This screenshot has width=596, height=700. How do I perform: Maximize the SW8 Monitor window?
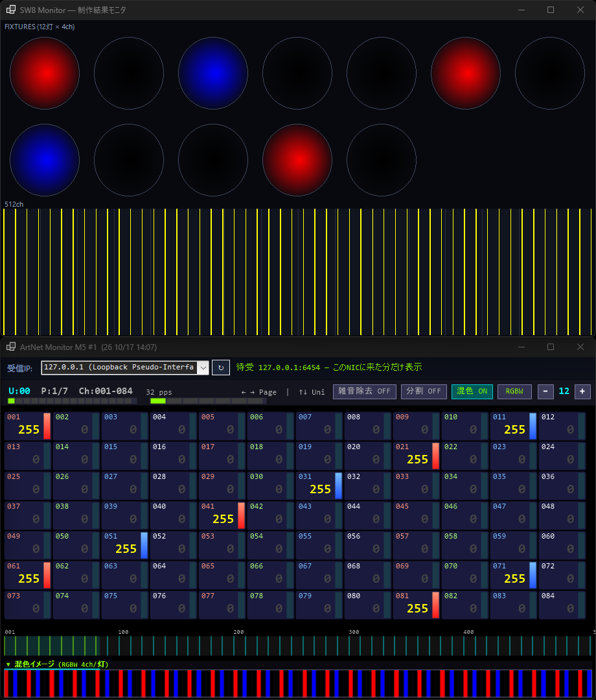click(551, 10)
